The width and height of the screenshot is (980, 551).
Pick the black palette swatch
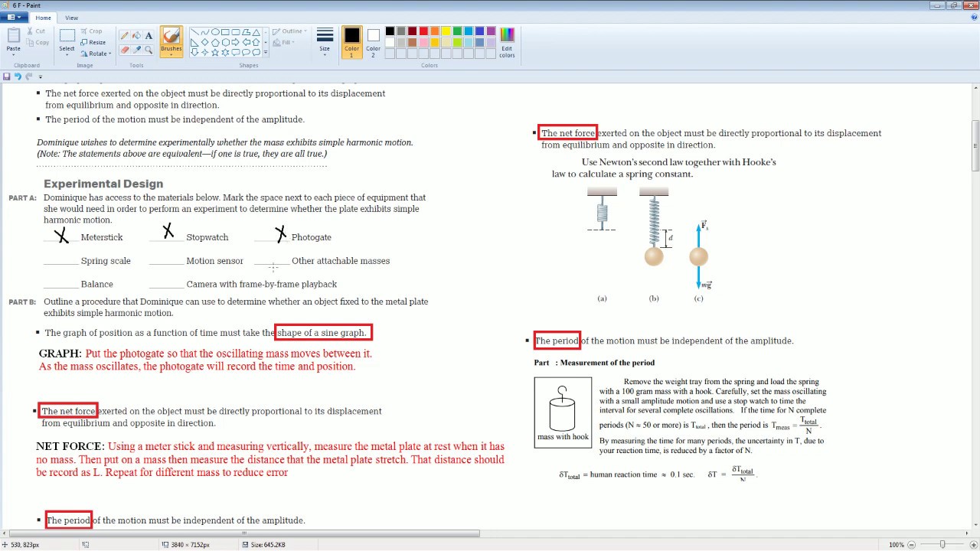(x=390, y=31)
